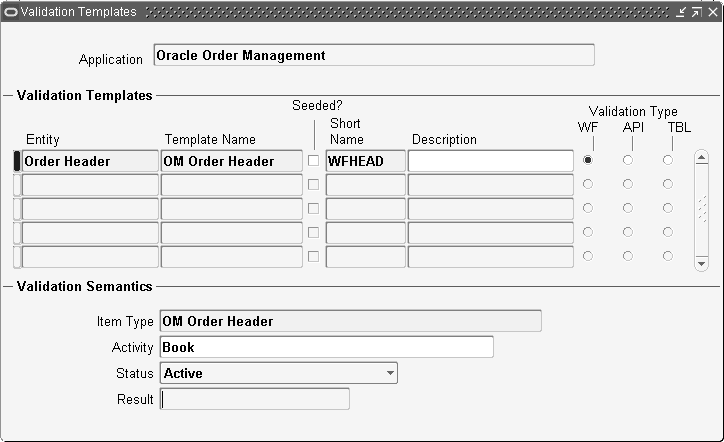
Task: Click the Validation Type column heading text
Action: pyautogui.click(x=633, y=111)
